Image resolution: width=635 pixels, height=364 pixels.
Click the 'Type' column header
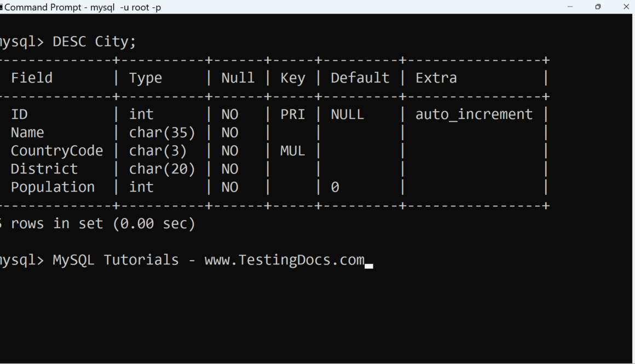[x=145, y=78]
